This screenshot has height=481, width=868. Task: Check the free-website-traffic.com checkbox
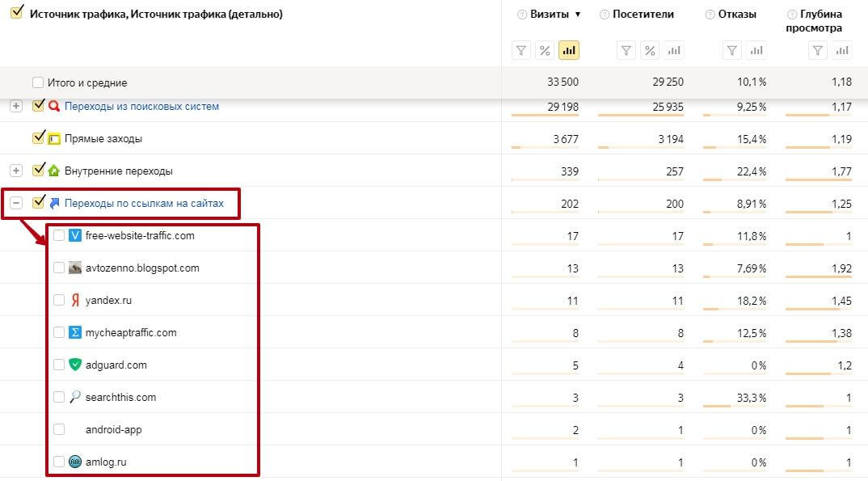(x=59, y=235)
